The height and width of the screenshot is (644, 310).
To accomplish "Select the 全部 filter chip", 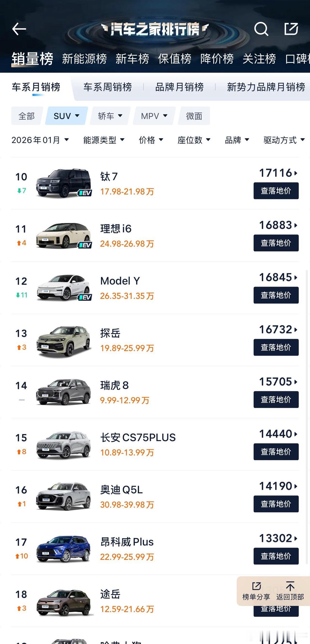I will click(x=27, y=116).
